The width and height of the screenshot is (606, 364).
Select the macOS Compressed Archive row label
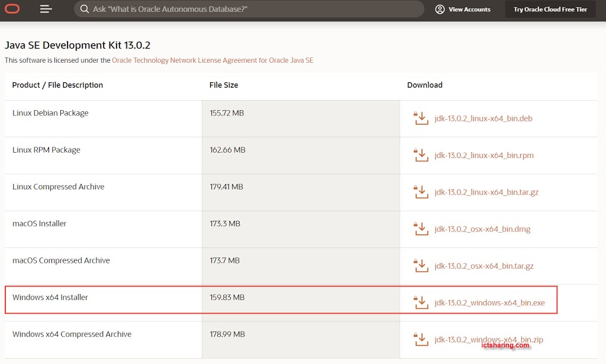click(x=61, y=260)
